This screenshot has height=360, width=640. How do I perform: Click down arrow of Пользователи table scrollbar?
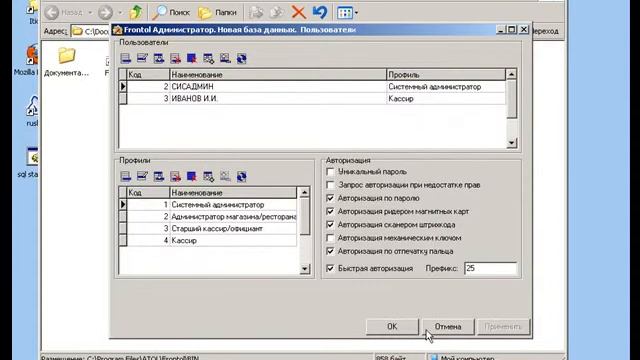click(511, 143)
